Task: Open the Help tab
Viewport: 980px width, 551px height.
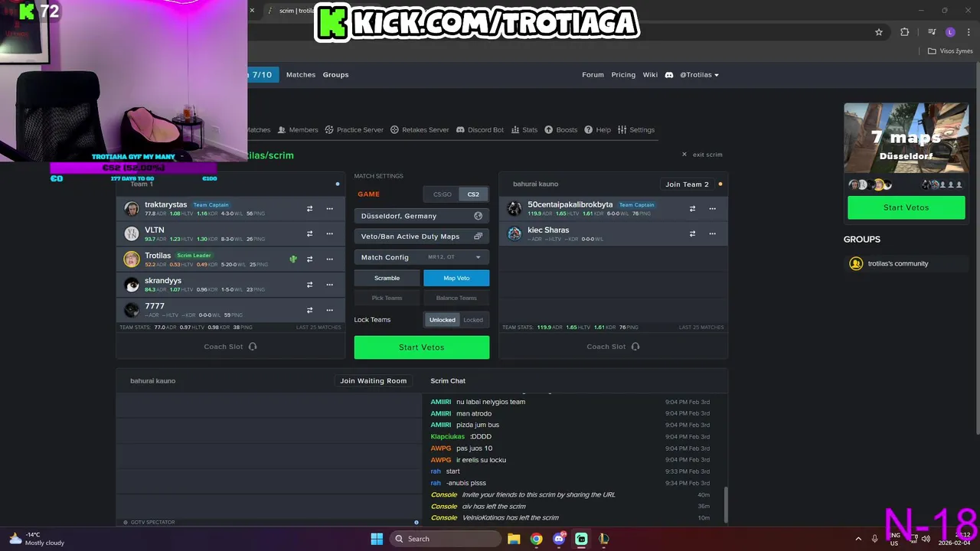Action: [x=598, y=130]
